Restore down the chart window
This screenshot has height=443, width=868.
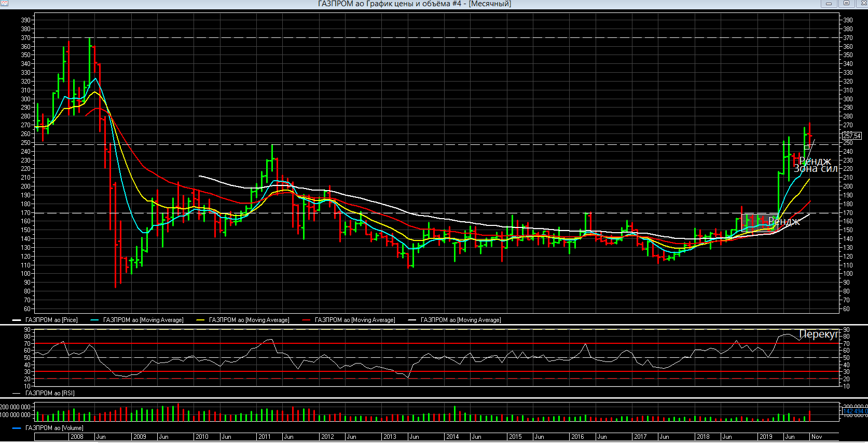(846, 3)
